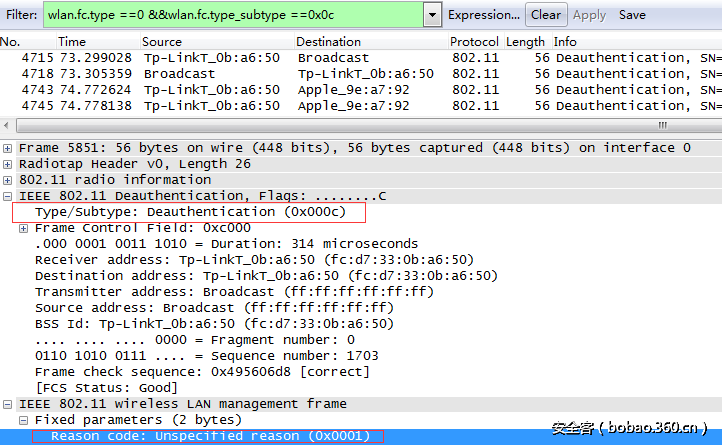The image size is (722, 446).
Task: Collapse the IEEE 802.11 Deauthentication section
Action: (x=8, y=196)
